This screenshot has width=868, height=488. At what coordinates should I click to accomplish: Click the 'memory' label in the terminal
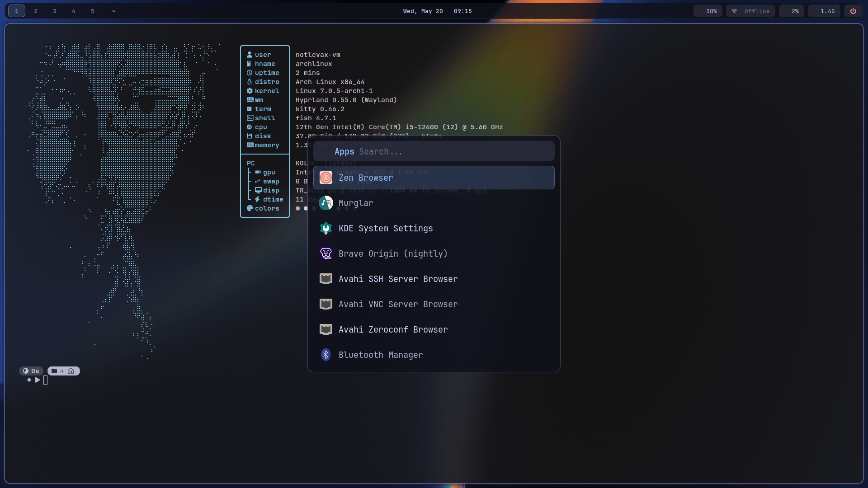267,145
